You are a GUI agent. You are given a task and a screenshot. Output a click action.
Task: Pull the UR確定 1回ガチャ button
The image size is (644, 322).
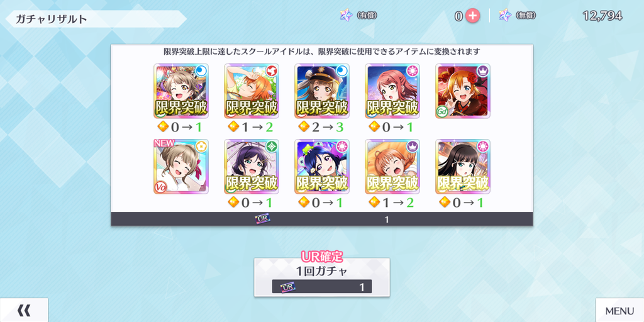click(x=321, y=277)
